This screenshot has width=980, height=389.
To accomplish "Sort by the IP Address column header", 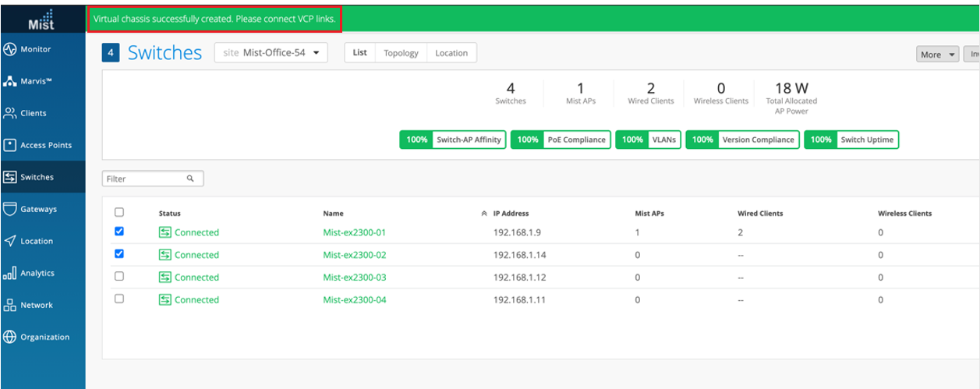I will click(x=511, y=213).
